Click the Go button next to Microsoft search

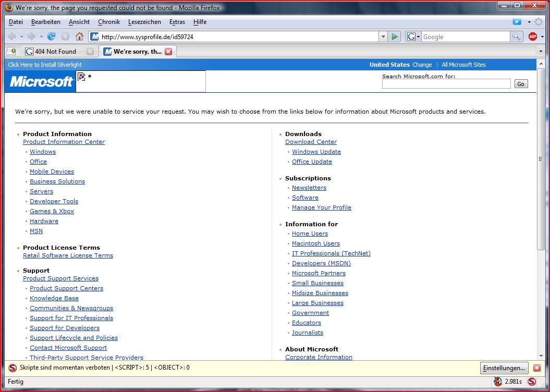tap(521, 84)
